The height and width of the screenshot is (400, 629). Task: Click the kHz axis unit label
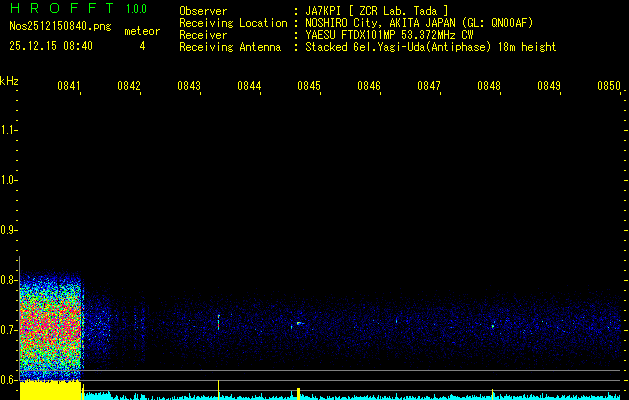click(x=9, y=81)
